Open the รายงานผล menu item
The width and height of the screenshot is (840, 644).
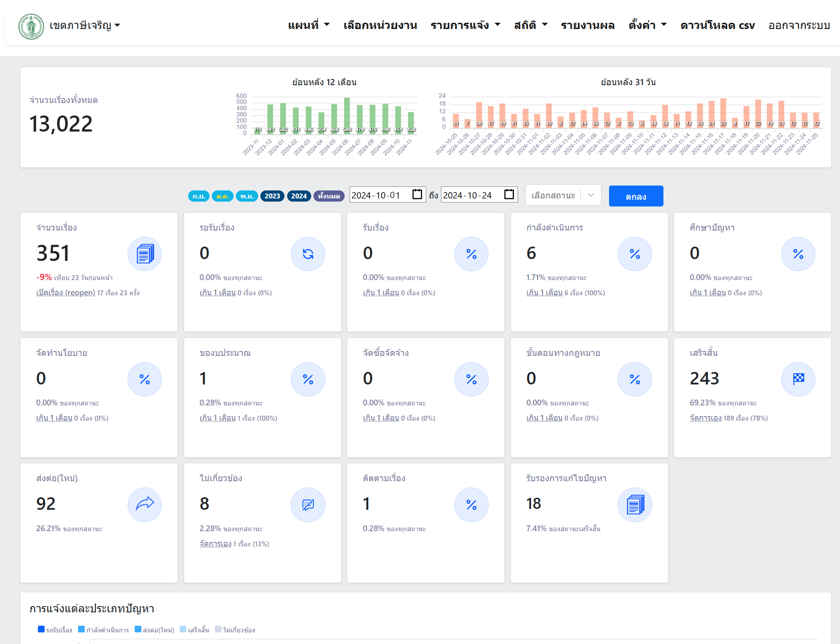pyautogui.click(x=587, y=25)
